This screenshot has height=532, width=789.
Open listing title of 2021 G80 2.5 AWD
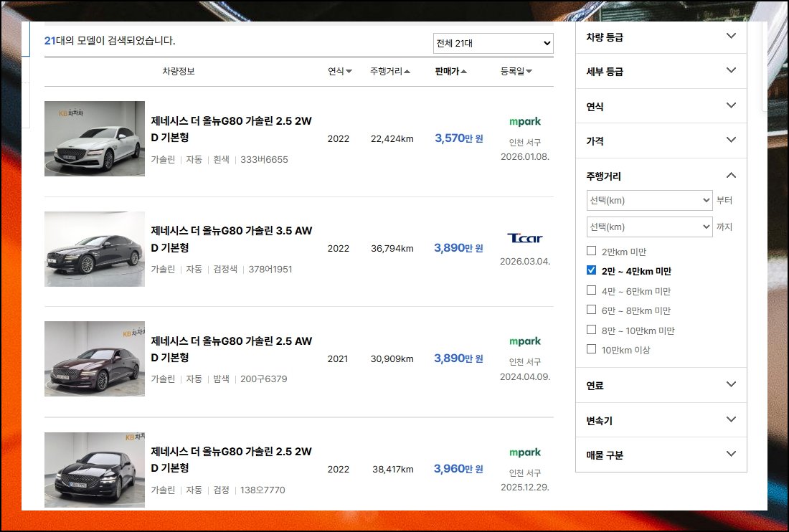(232, 349)
